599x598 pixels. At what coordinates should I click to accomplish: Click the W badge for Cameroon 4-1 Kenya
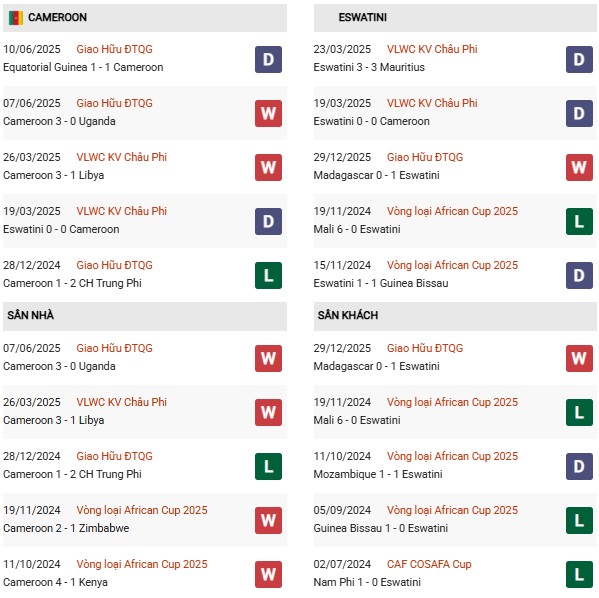coord(268,574)
